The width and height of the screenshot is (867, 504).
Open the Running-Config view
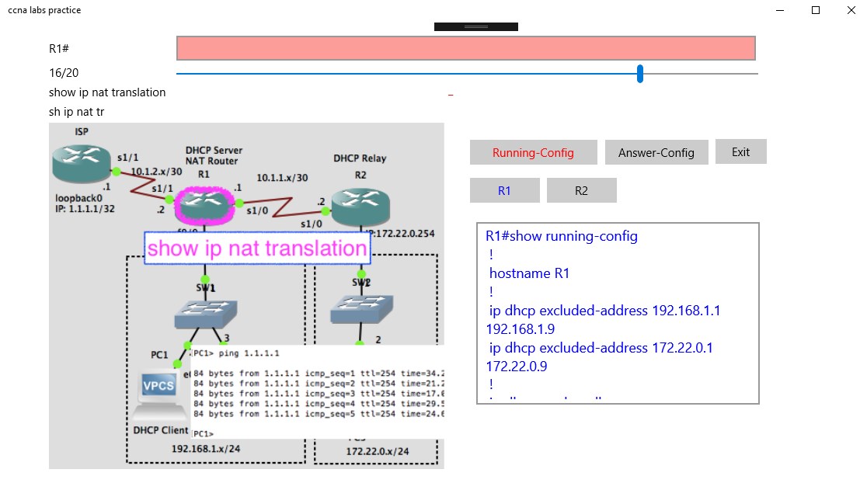[533, 152]
